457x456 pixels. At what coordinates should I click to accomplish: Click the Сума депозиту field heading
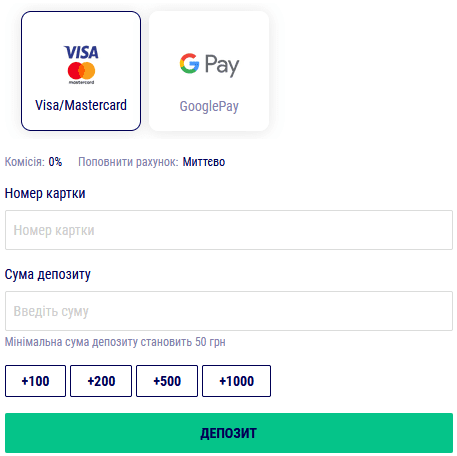[x=48, y=275]
